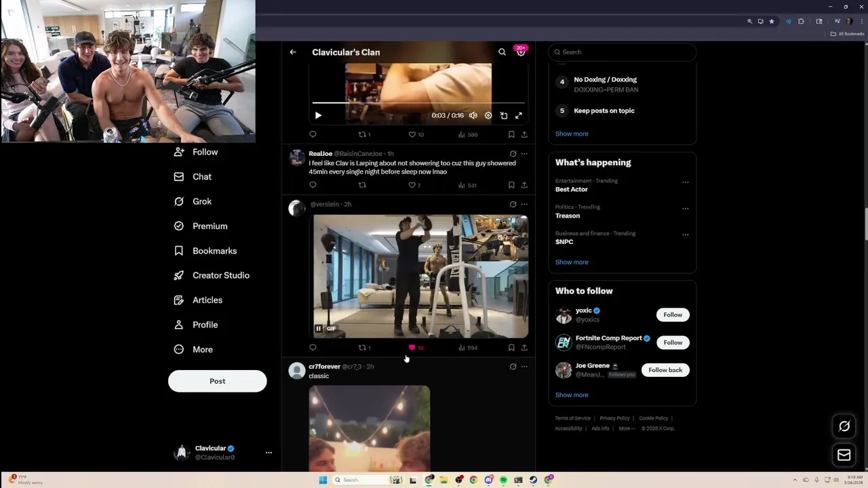Image resolution: width=868 pixels, height=488 pixels.
Task: Open Grok actions on @verslein's post
Action: pyautogui.click(x=513, y=204)
